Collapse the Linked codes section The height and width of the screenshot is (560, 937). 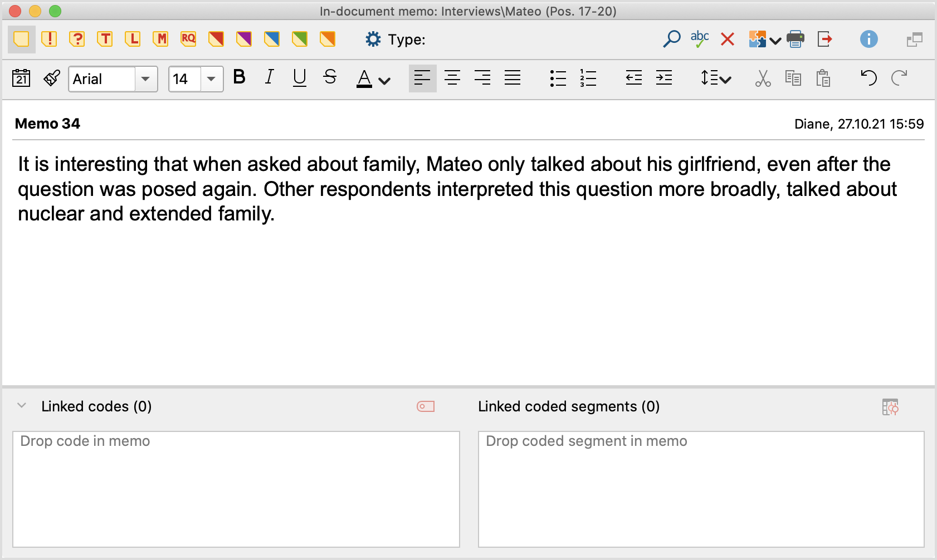click(x=21, y=406)
